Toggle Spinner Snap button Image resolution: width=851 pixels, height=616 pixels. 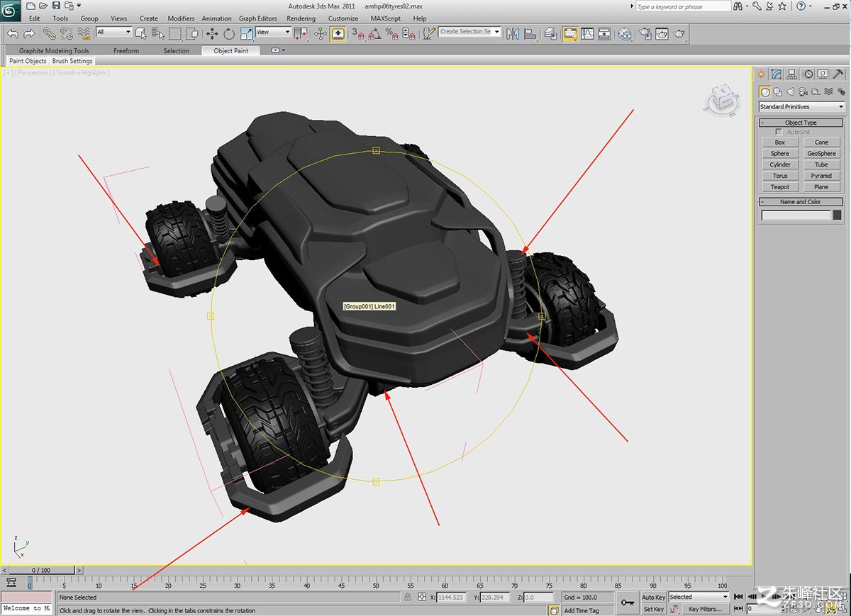click(x=408, y=33)
